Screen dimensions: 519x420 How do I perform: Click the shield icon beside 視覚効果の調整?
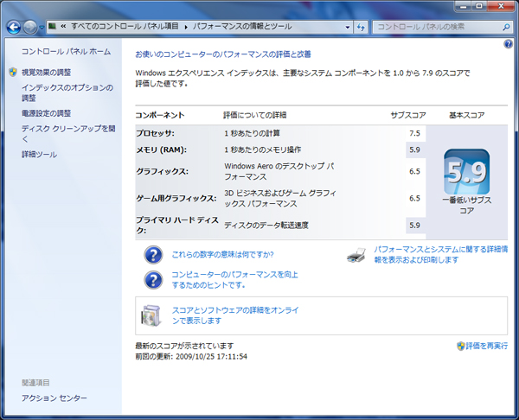point(13,72)
